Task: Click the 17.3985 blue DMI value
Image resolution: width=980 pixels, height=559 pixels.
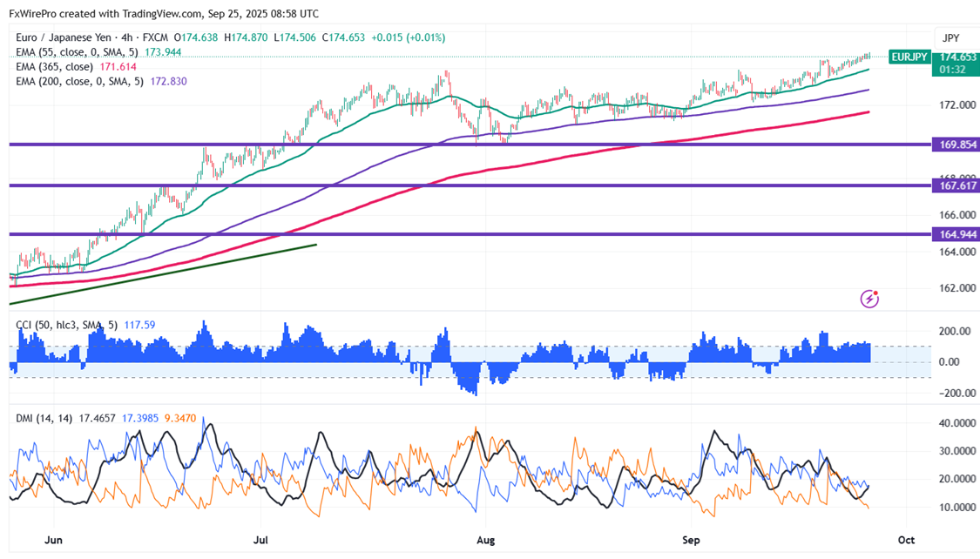Action: [140, 418]
